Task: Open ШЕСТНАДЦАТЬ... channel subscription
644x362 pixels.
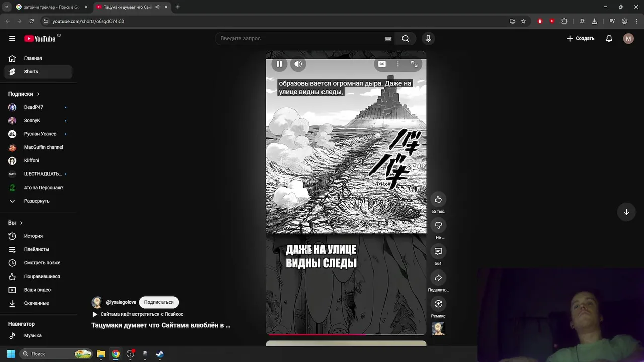Action: 38,174
